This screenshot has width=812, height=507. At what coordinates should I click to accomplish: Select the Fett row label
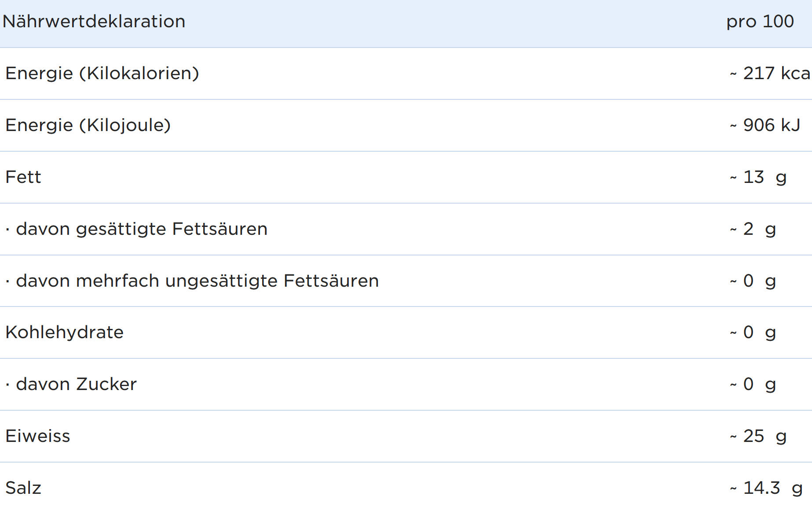23,177
